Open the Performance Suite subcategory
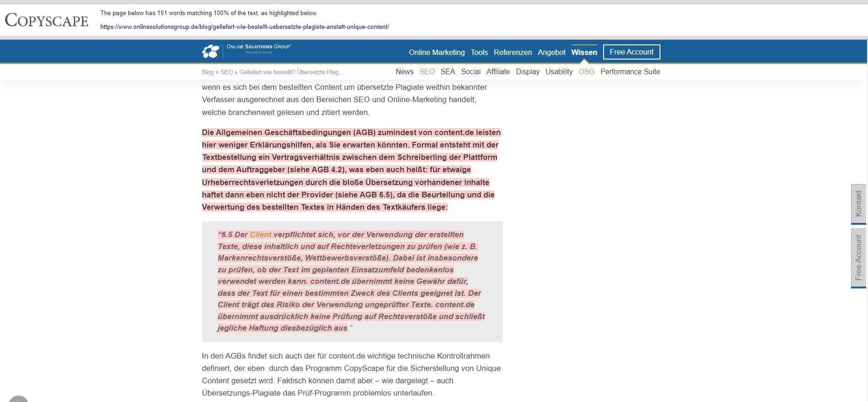Image resolution: width=868 pixels, height=402 pixels. (x=630, y=71)
